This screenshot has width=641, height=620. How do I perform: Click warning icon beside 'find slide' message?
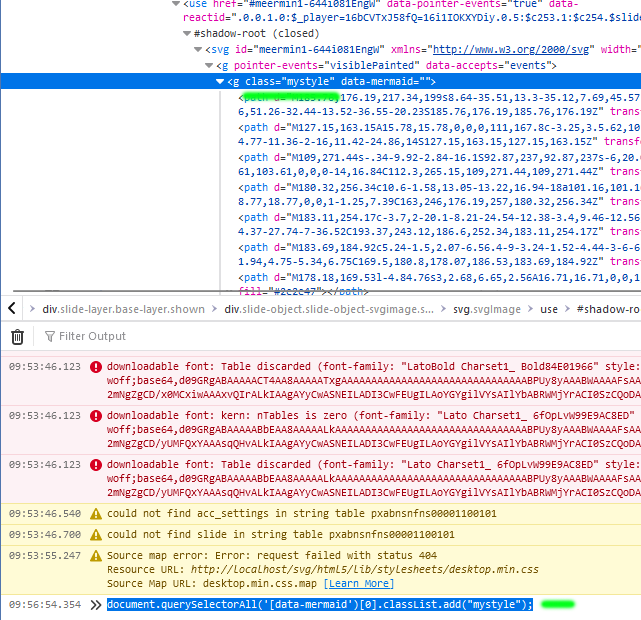pyautogui.click(x=96, y=535)
